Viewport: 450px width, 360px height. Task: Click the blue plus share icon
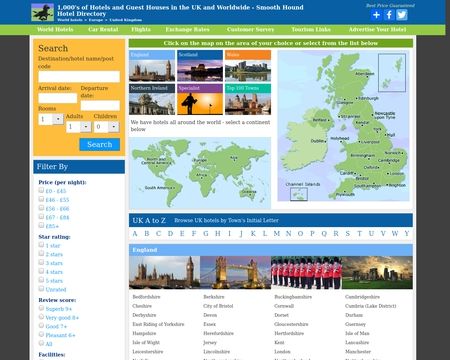click(376, 15)
